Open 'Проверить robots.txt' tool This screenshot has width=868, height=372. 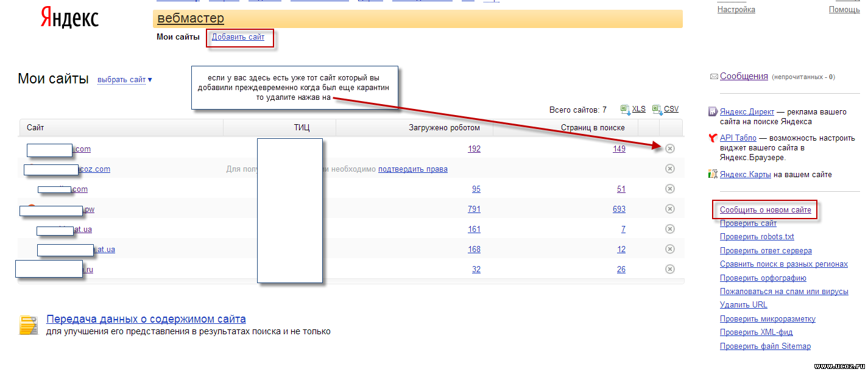coord(757,237)
